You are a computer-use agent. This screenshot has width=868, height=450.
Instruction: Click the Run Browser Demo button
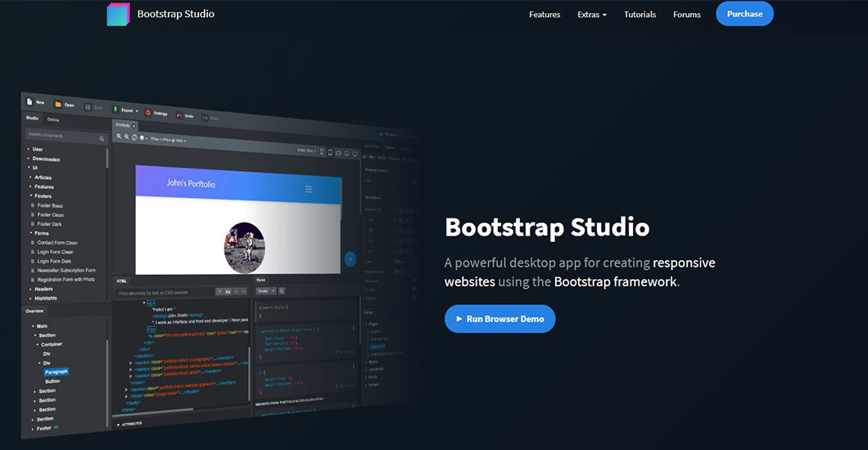[x=500, y=319]
